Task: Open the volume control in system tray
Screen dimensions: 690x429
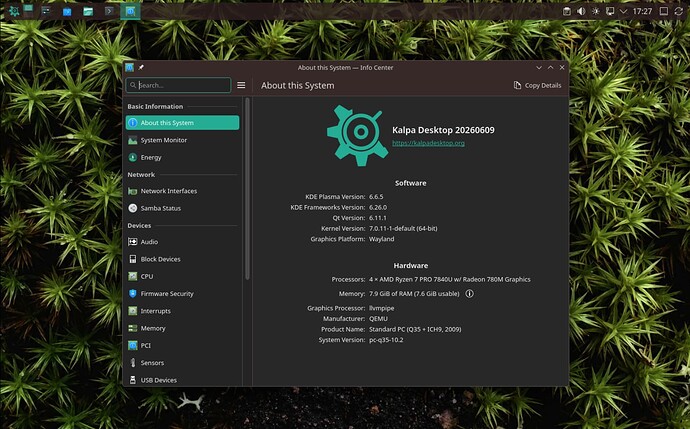Action: (581, 11)
